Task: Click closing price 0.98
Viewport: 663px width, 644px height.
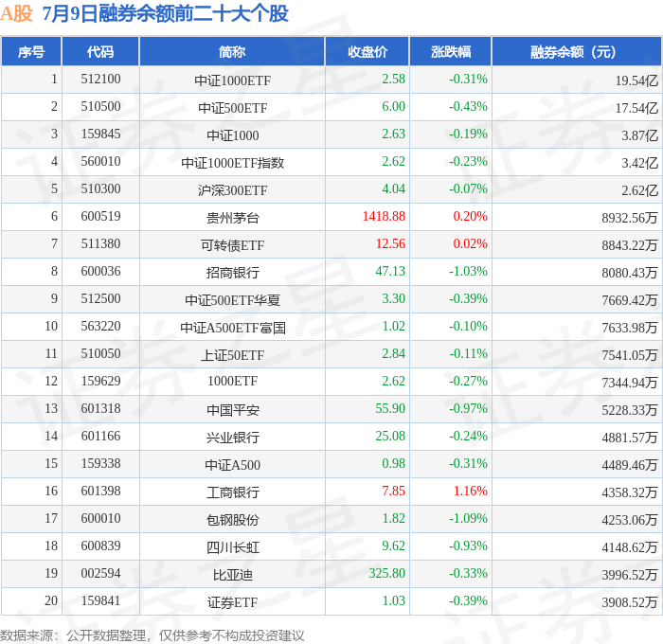Action: 393,463
